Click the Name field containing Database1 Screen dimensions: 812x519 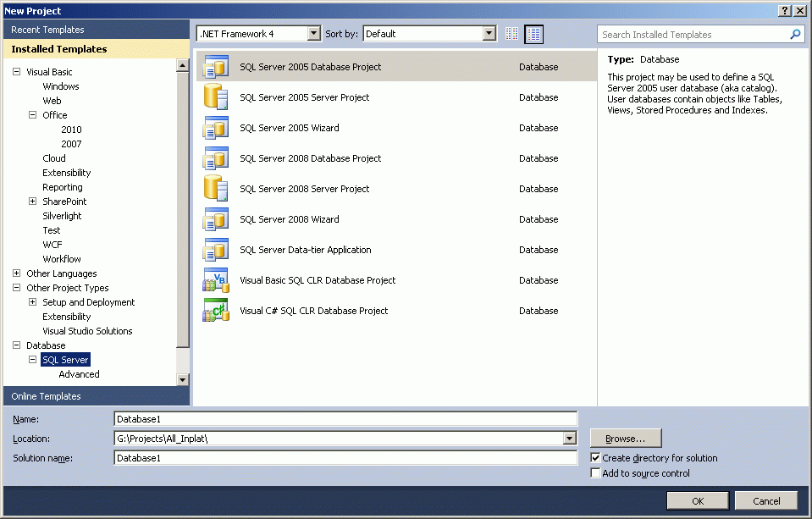coord(345,419)
